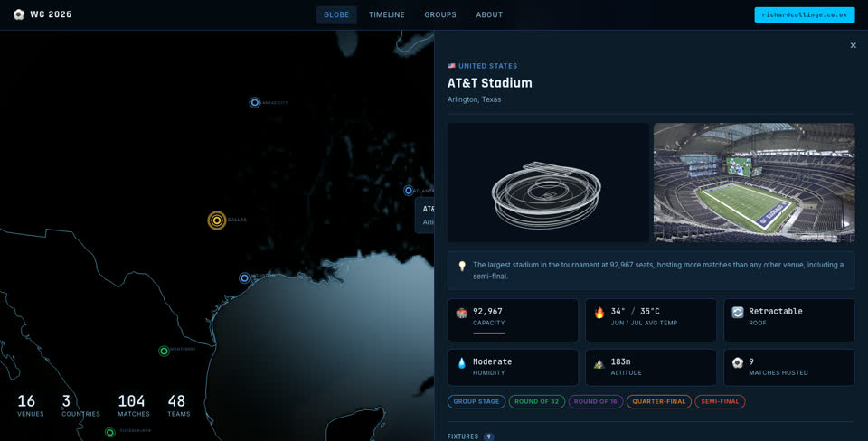Open the richardcollinge.co.uk link

[x=805, y=15]
